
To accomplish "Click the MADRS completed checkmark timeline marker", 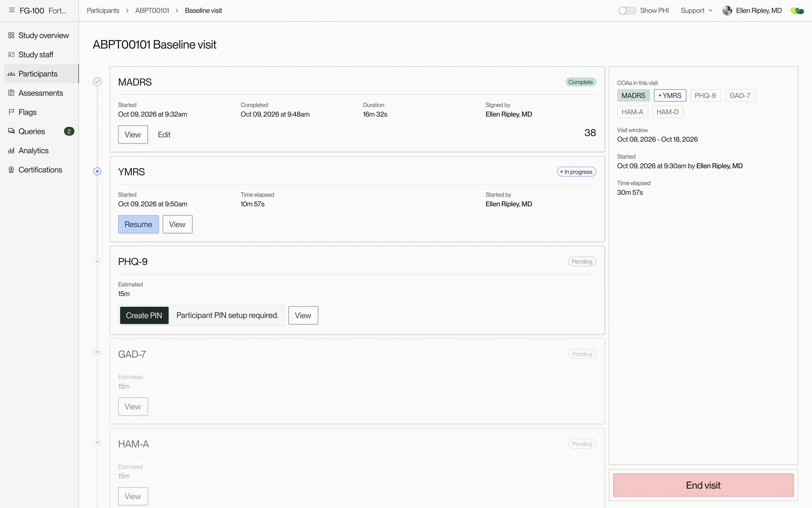I will (97, 82).
